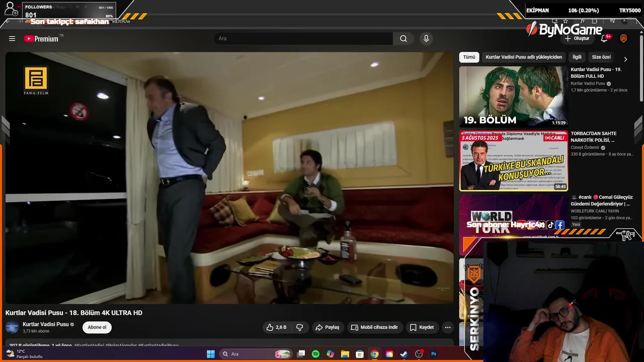The height and width of the screenshot is (362, 644).
Task: Click the video player area
Action: [x=229, y=177]
